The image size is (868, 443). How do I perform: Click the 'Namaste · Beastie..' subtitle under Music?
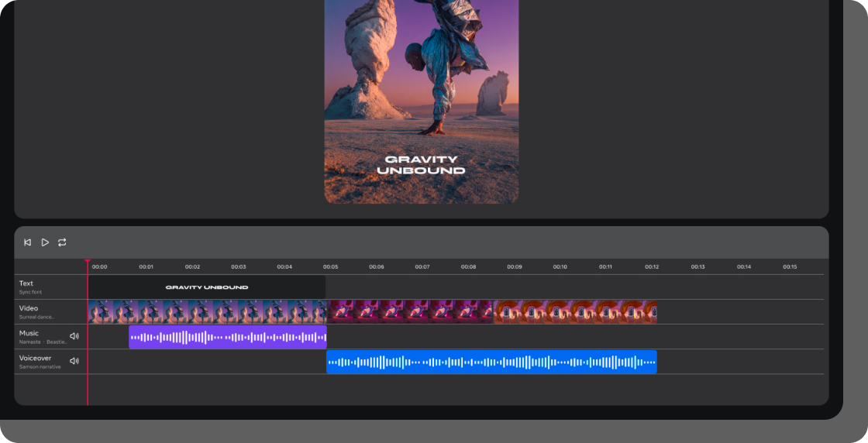tap(43, 342)
